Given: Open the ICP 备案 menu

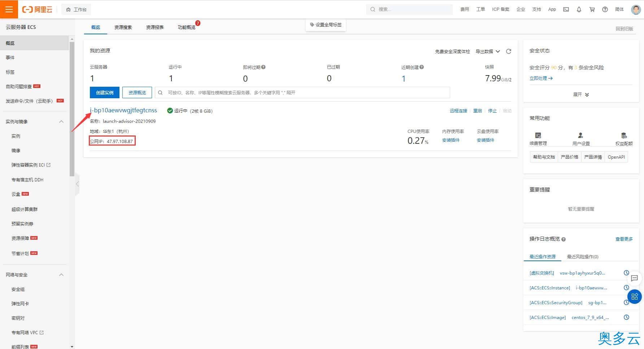Looking at the screenshot, I should click(501, 9).
